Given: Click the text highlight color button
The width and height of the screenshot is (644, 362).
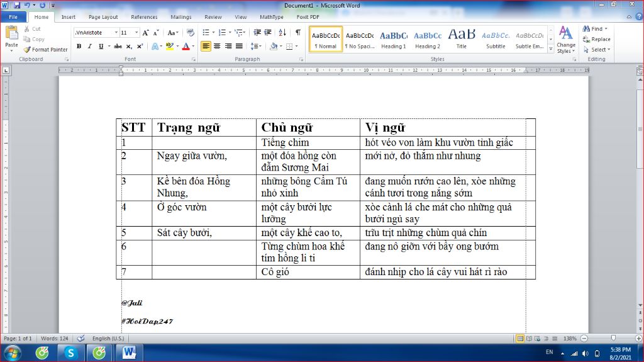Looking at the screenshot, I should pos(169,46).
